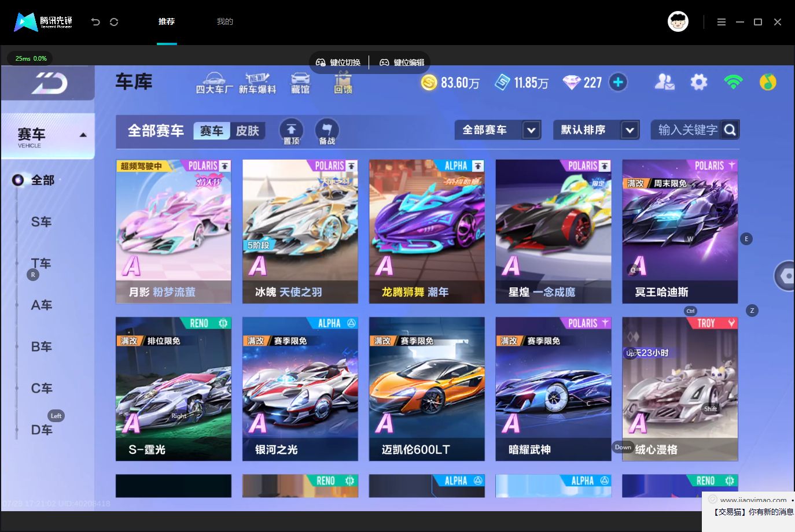
Task: Select the 迈凯伦600LT car card
Action: click(x=427, y=389)
